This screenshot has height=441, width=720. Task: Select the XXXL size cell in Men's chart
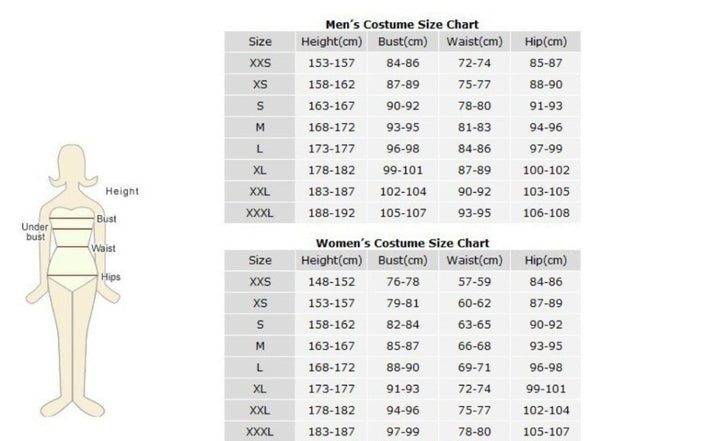[260, 212]
